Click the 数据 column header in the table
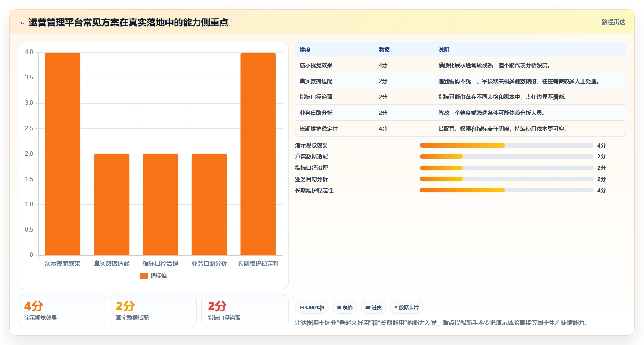The height and width of the screenshot is (345, 644). coord(384,50)
